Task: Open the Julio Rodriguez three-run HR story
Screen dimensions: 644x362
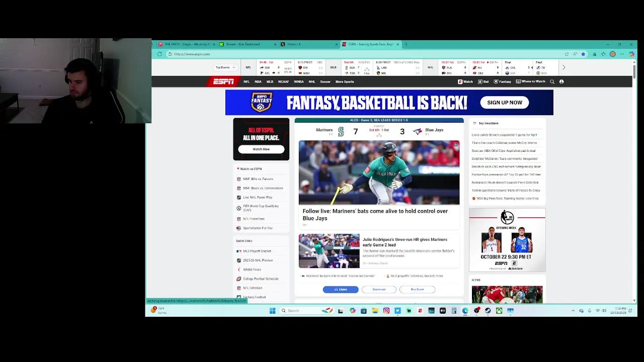Action: click(405, 242)
